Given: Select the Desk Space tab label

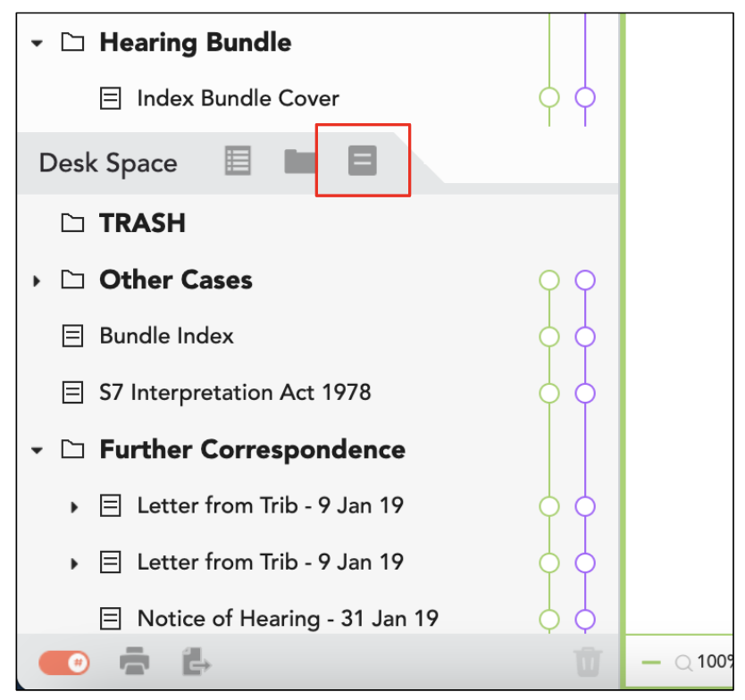Looking at the screenshot, I should (x=108, y=162).
